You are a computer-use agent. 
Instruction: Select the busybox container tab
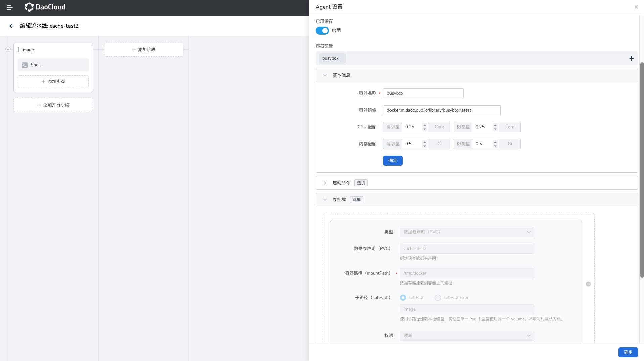pyautogui.click(x=331, y=58)
